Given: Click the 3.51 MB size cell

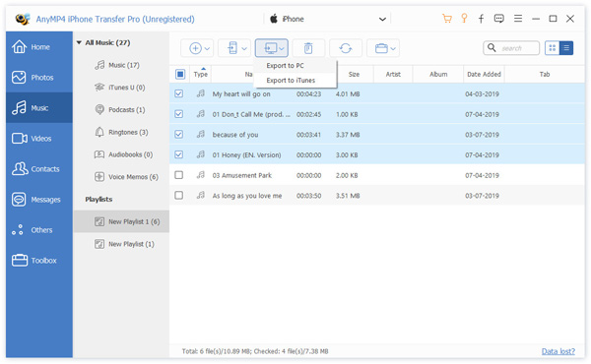Looking at the screenshot, I should click(348, 196).
